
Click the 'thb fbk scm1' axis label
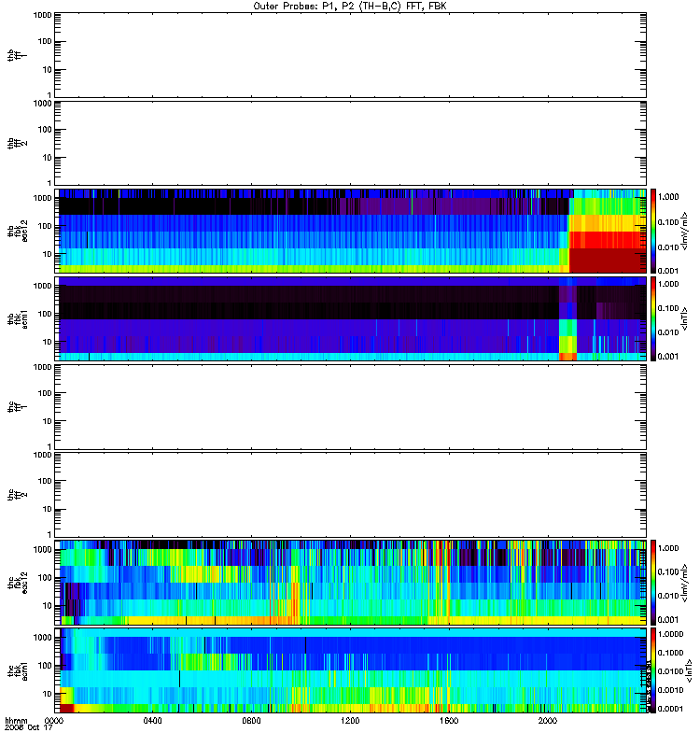(18, 318)
